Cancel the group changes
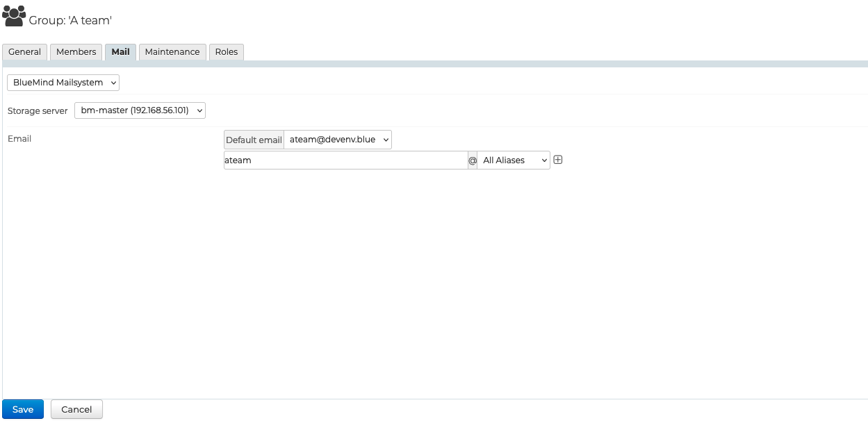This screenshot has height=430, width=868. 76,409
